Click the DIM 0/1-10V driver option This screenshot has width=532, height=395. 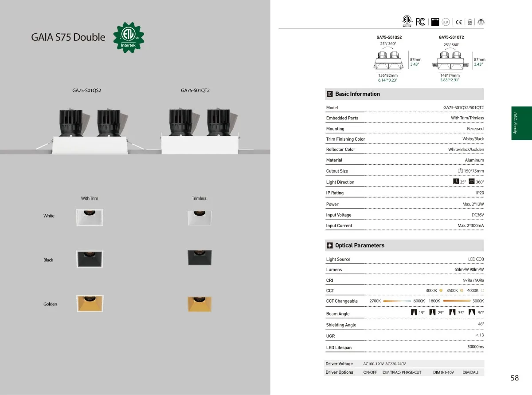click(443, 372)
